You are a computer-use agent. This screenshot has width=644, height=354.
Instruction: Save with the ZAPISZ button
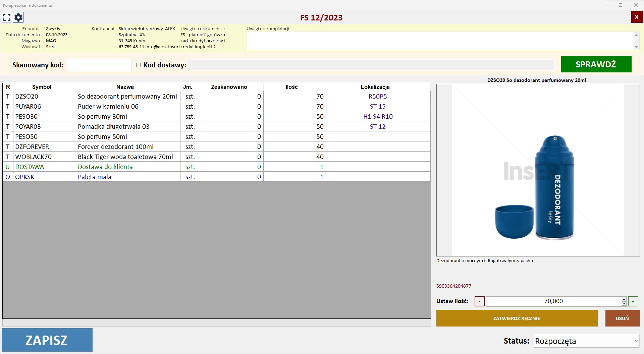47,340
